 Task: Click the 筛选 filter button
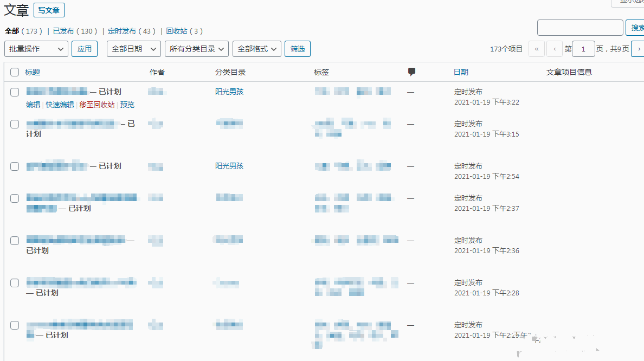298,49
